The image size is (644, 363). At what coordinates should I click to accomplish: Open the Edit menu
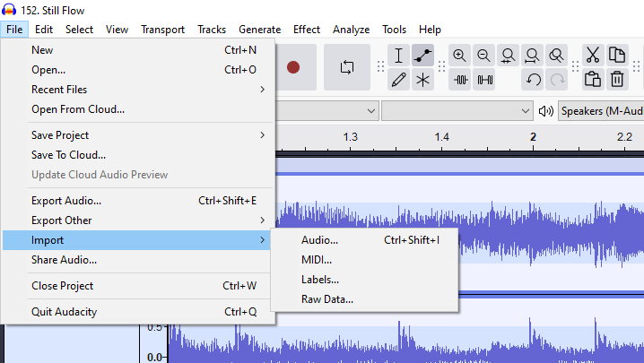44,30
